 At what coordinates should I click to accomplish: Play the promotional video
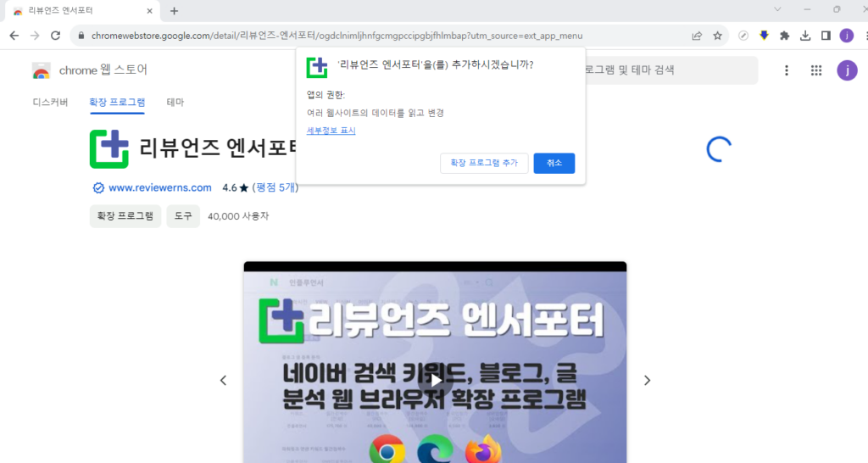coord(436,380)
